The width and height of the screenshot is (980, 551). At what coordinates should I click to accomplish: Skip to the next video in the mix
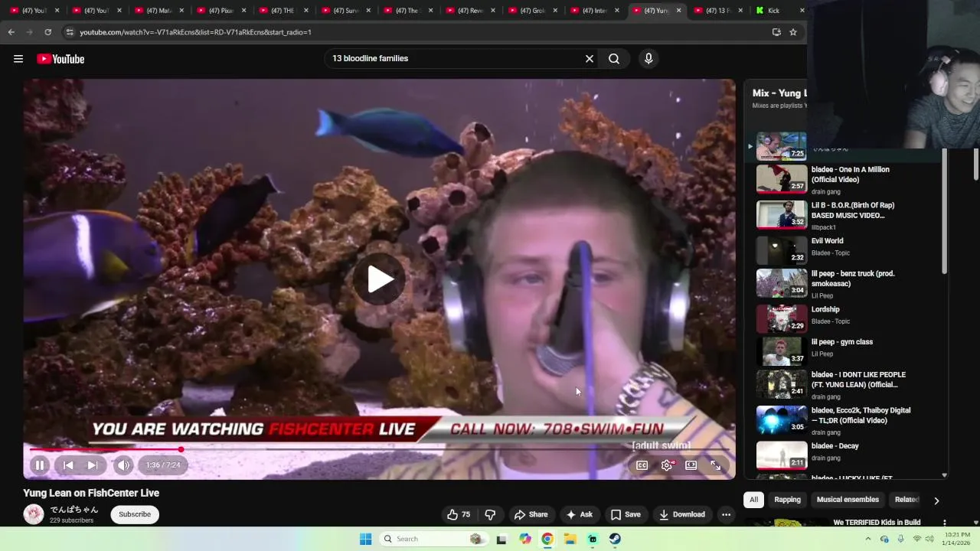tap(92, 465)
